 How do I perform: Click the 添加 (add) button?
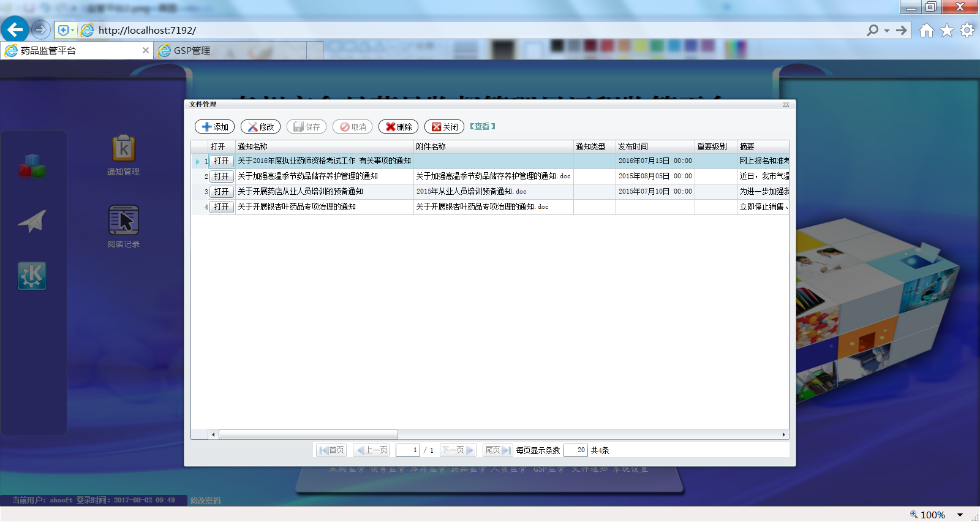(214, 127)
